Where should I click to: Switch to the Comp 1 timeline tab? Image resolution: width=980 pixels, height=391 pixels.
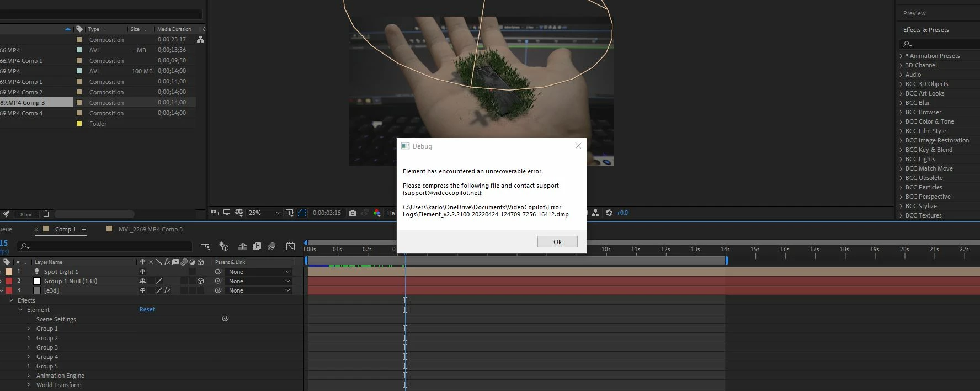[65, 229]
